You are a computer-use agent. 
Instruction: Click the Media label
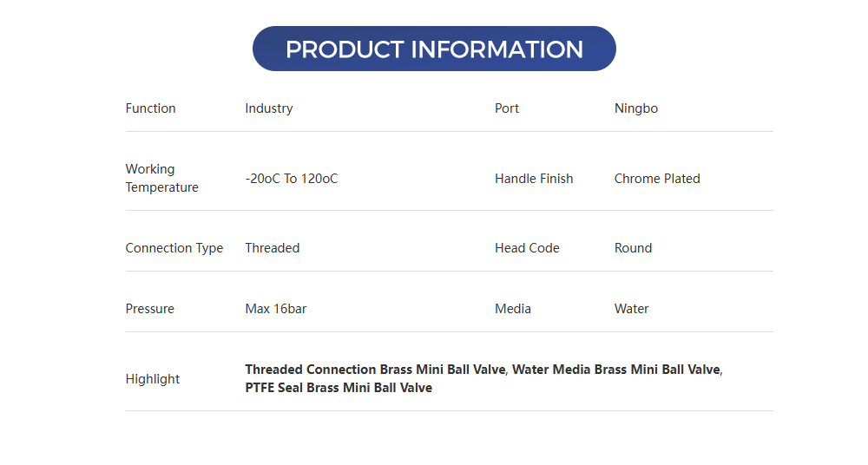tap(513, 309)
